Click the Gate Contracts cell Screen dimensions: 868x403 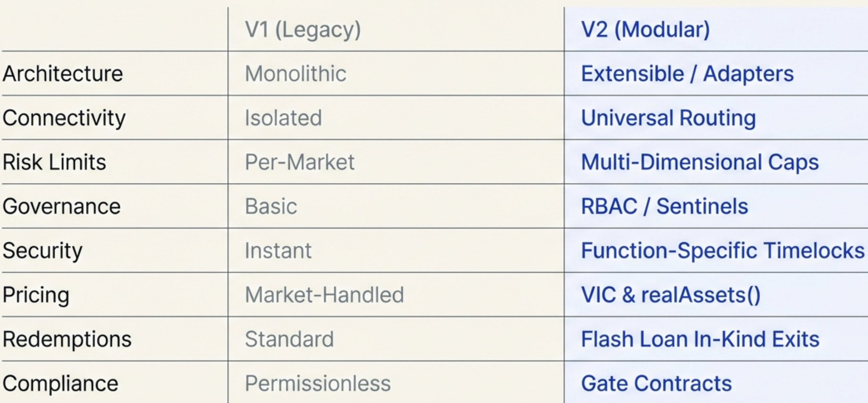pos(656,383)
